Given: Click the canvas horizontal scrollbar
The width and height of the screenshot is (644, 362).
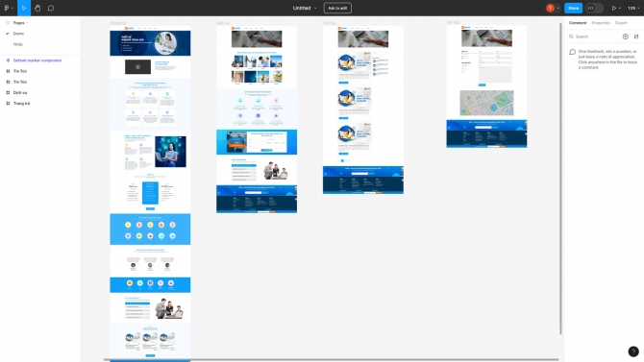Looking at the screenshot, I should (x=331, y=360).
